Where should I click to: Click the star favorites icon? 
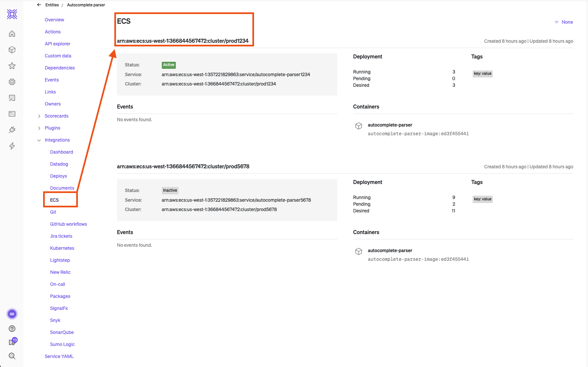tap(12, 66)
